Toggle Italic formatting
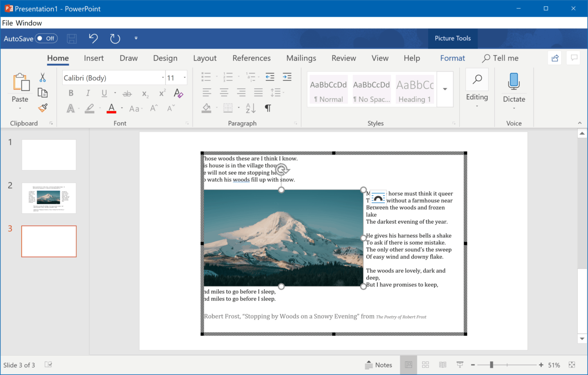 click(88, 93)
